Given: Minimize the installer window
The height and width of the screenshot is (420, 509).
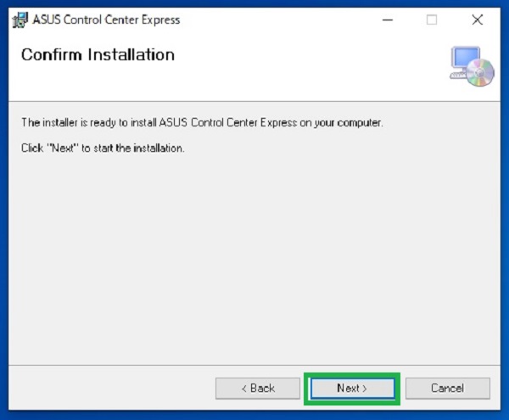Looking at the screenshot, I should pos(388,20).
